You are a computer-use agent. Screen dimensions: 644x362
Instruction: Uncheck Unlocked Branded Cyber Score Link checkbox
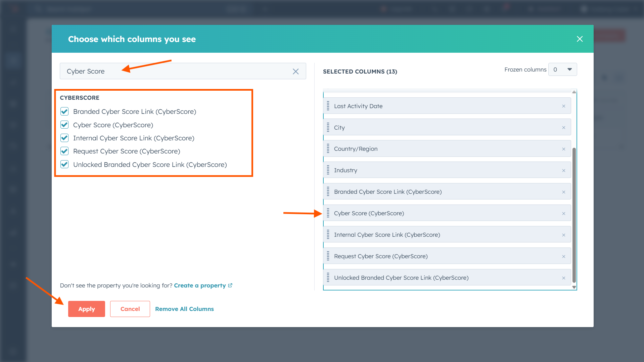(x=64, y=165)
